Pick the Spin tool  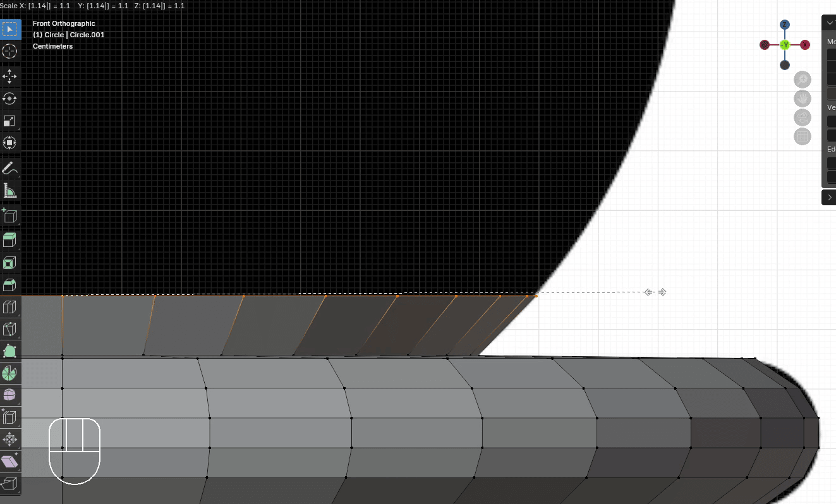9,373
